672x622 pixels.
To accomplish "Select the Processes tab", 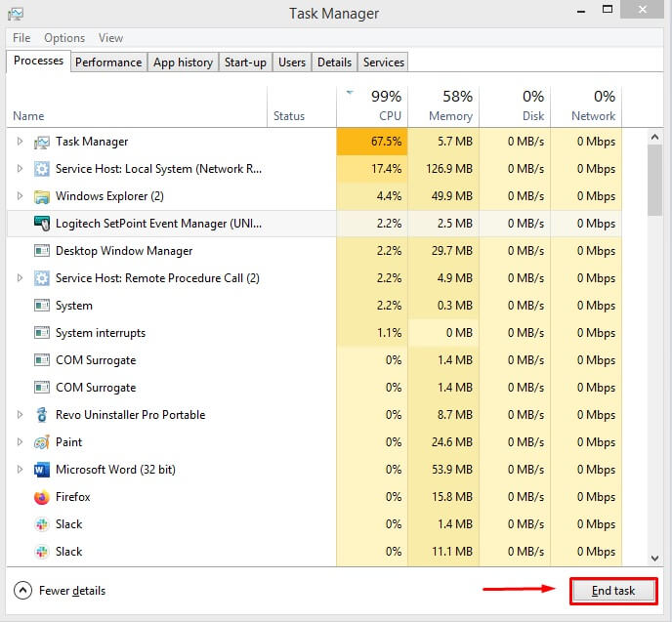I will coord(38,61).
